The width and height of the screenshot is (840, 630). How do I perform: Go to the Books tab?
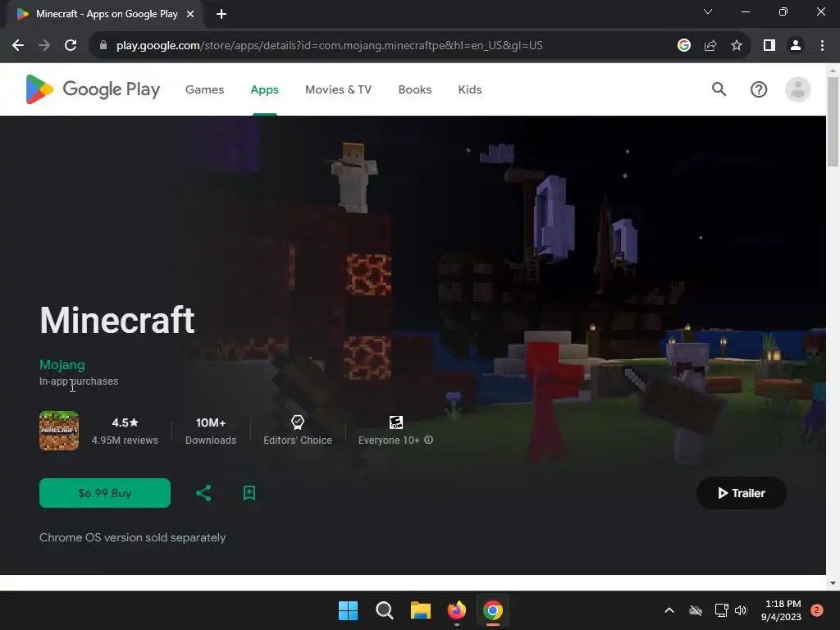[x=414, y=89]
